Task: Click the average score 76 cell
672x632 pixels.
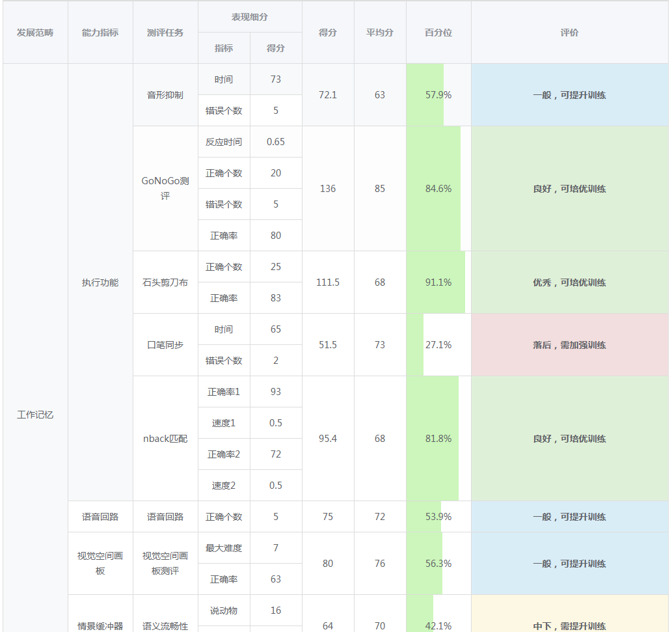Action: pyautogui.click(x=380, y=564)
